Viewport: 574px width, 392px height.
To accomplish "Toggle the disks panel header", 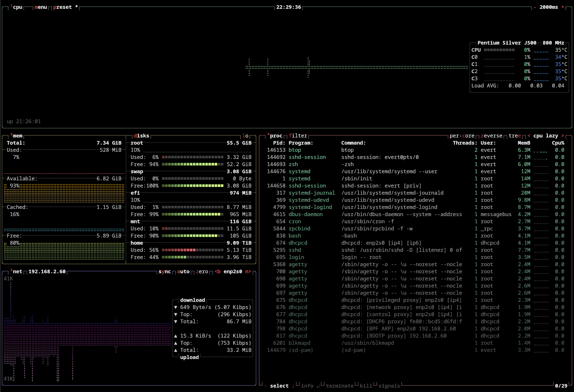I will 141,136.
